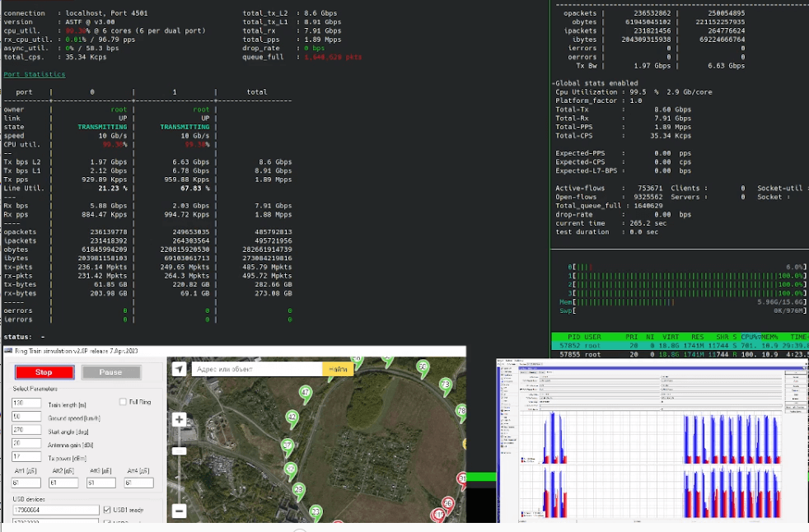Click the Ground speed input field
The height and width of the screenshot is (532, 809).
pyautogui.click(x=26, y=417)
